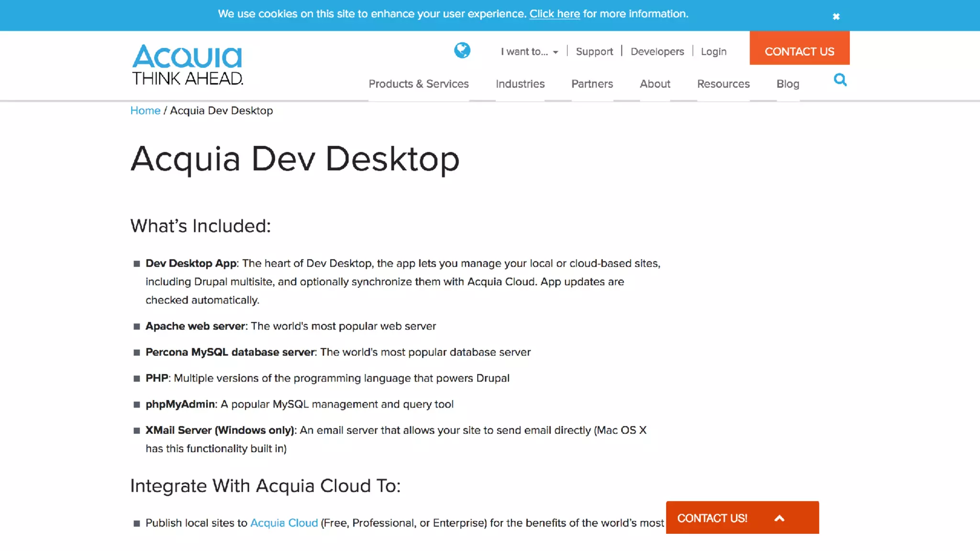The width and height of the screenshot is (980, 551).
Task: Follow the Acquia Cloud text link
Action: 284,523
